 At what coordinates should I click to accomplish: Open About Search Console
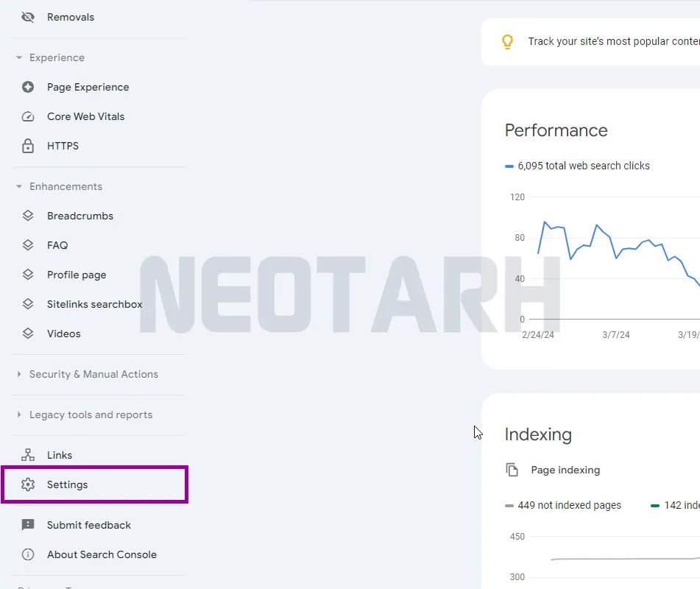point(102,554)
